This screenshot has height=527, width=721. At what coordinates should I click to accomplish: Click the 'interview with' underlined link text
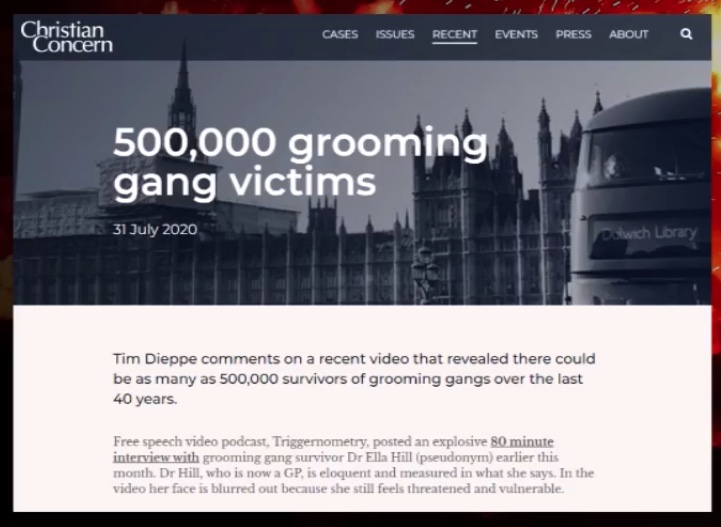tap(156, 457)
